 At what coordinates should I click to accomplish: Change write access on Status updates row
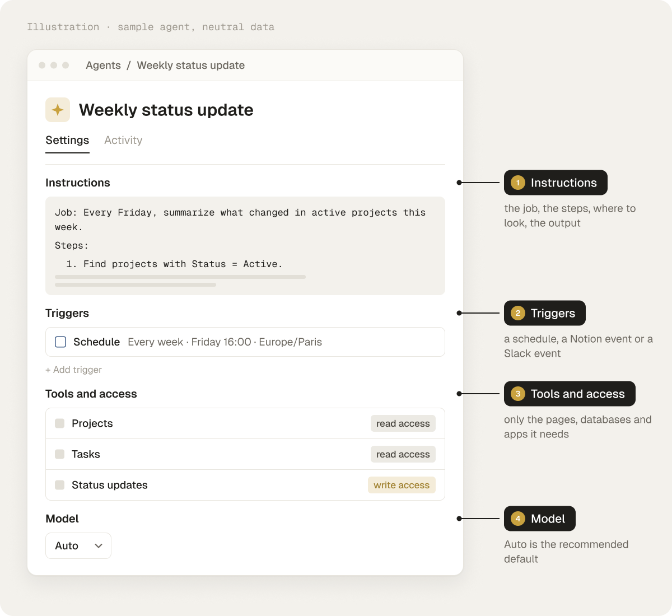(402, 485)
